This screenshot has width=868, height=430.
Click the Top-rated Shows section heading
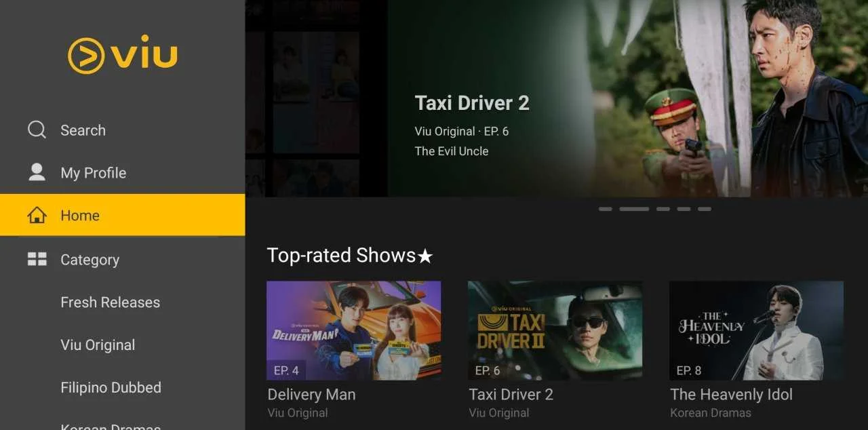[x=350, y=256]
